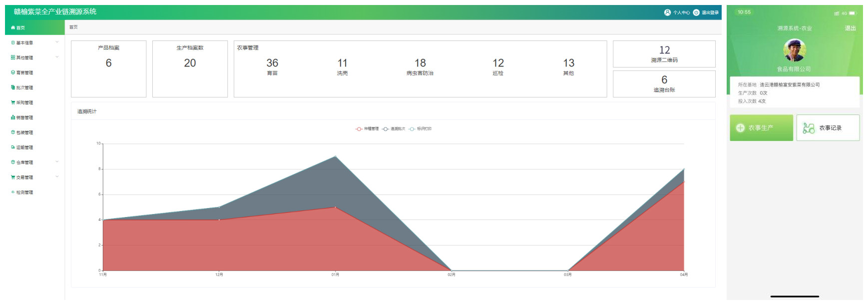This screenshot has height=305, width=868.
Task: Expand the 基本信息 submenu chevron
Action: point(57,42)
